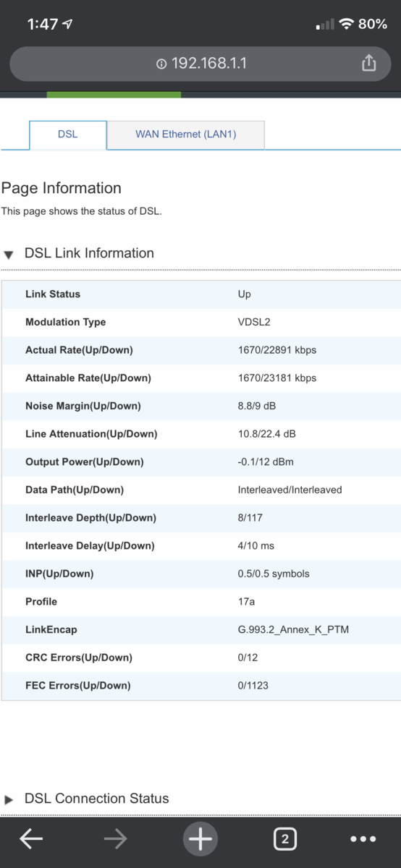Screen dimensions: 401x868
Task: Tap the battery 80% indicator
Action: [x=372, y=24]
